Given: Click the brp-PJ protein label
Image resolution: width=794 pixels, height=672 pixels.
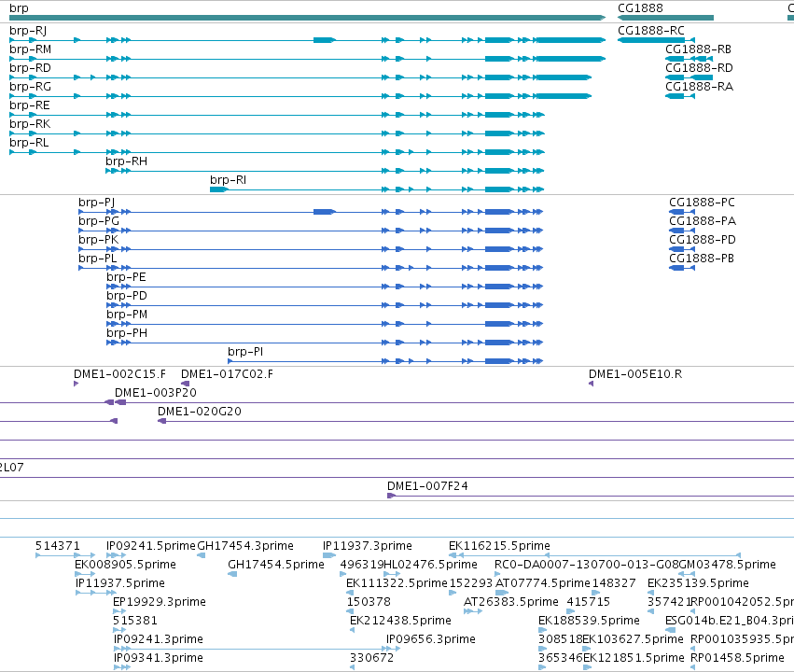Looking at the screenshot, I should [x=97, y=203].
